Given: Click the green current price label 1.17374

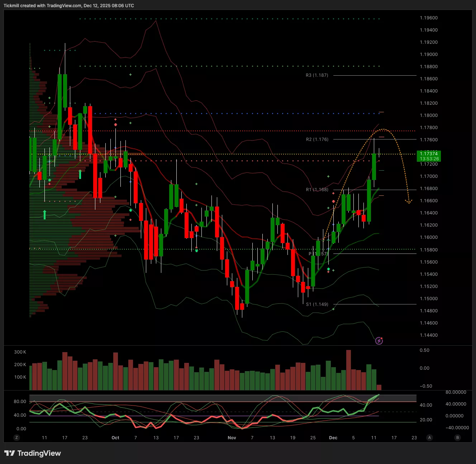Looking at the screenshot, I should [x=429, y=156].
